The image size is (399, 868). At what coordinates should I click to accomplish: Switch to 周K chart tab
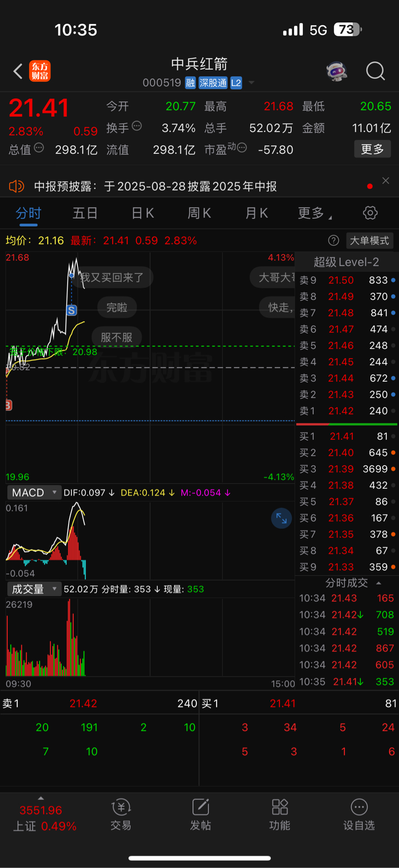199,213
